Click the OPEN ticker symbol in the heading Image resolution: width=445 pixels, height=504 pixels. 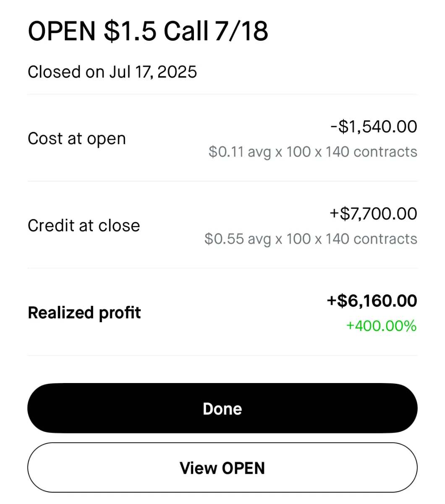pyautogui.click(x=62, y=31)
